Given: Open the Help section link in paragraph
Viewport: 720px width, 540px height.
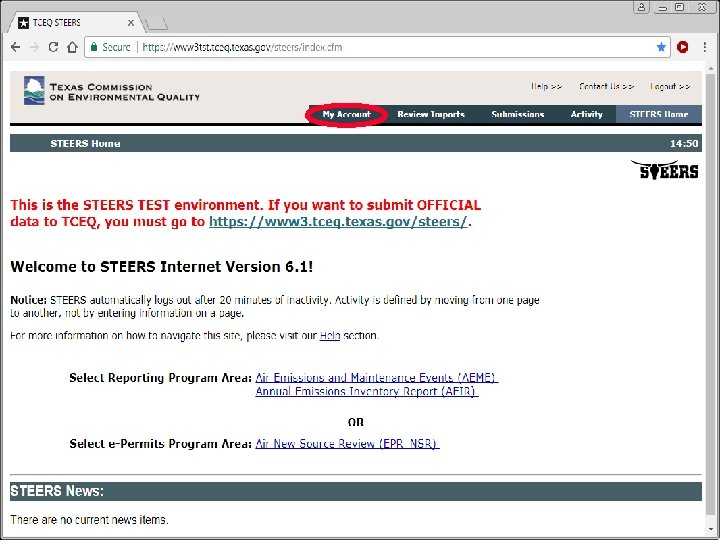Looking at the screenshot, I should point(330,336).
